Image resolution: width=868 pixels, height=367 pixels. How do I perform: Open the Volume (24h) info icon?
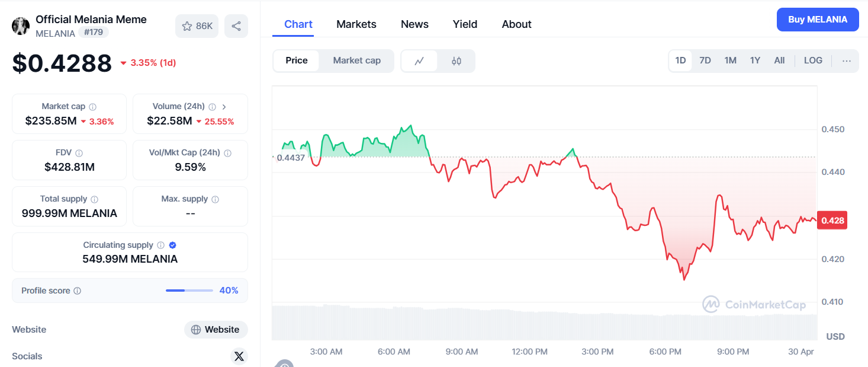[x=212, y=107]
